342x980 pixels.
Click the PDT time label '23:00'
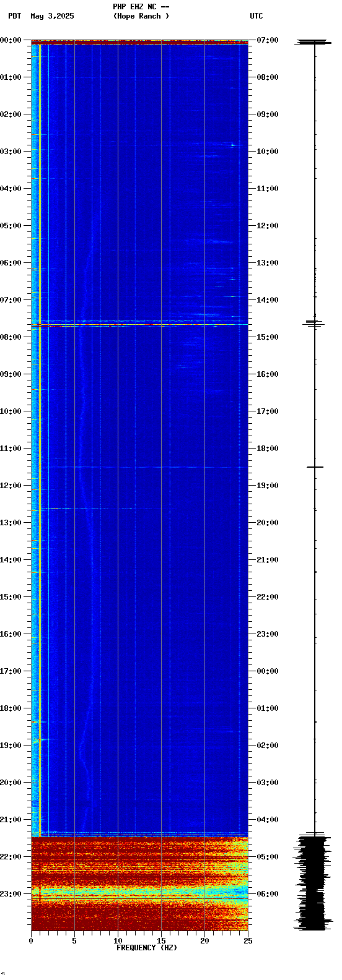coord(11,894)
